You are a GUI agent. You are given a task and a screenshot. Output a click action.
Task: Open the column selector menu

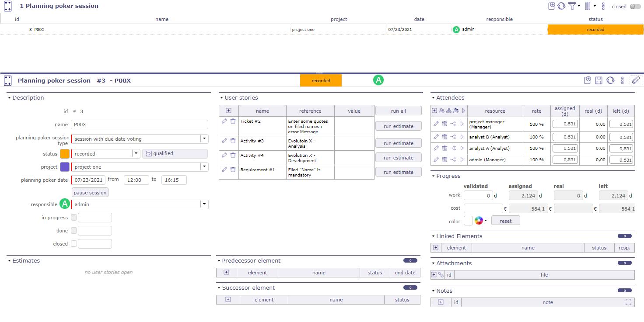[589, 6]
